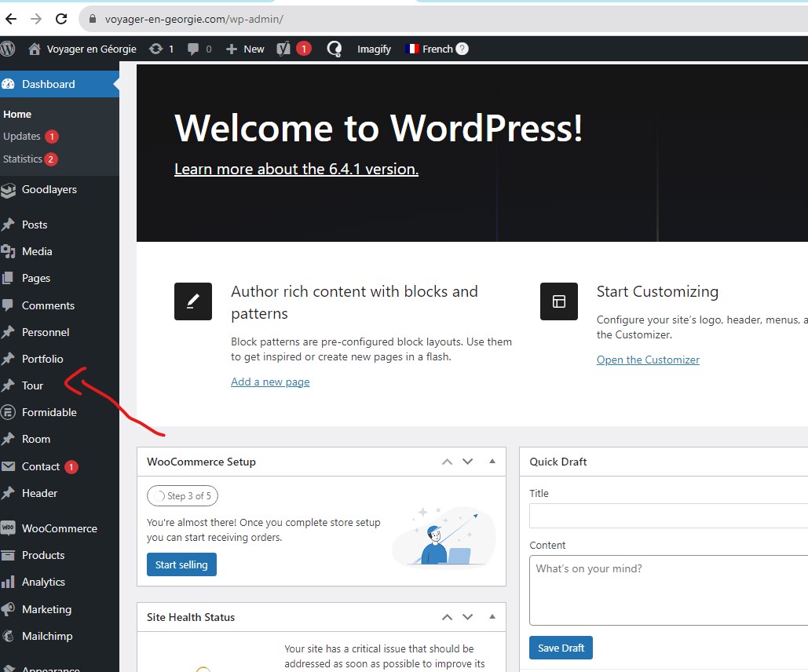The image size is (808, 672).
Task: Move WooCommerce Setup widget down
Action: coord(467,462)
